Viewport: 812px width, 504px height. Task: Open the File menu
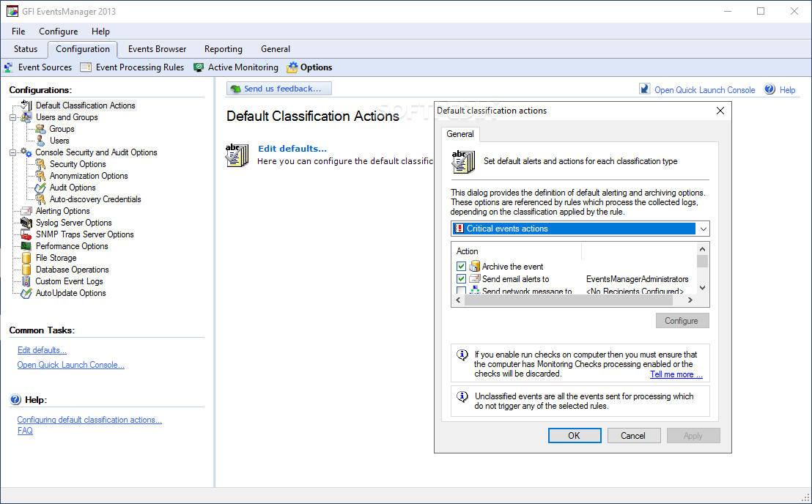18,31
